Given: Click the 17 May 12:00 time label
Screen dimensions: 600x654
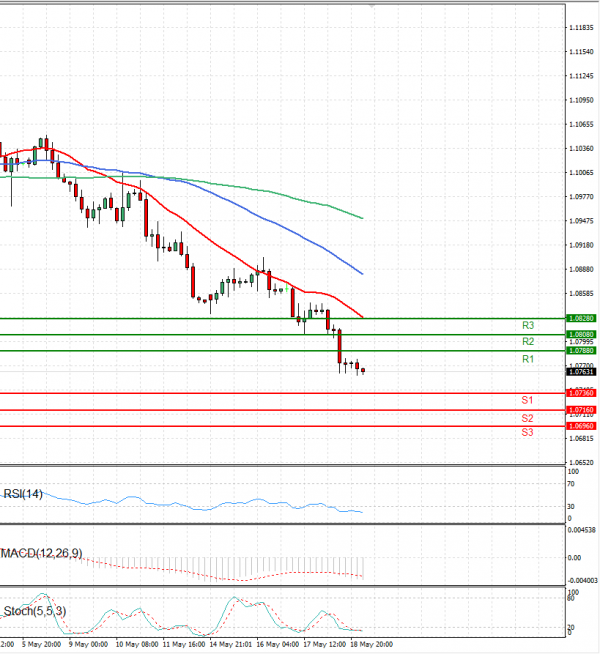Looking at the screenshot, I should point(324,644).
